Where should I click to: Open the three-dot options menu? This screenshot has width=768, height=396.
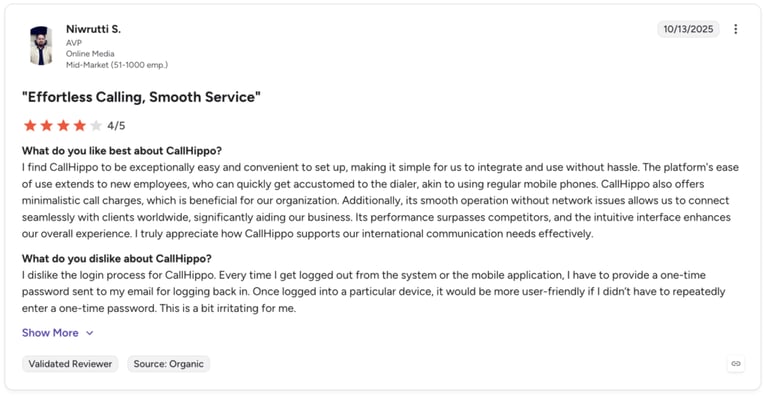[x=735, y=29]
